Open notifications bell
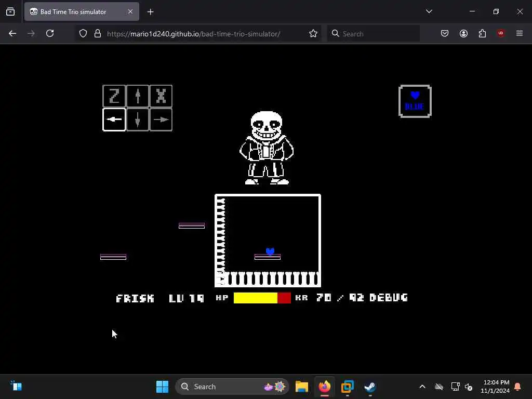 click(x=518, y=387)
